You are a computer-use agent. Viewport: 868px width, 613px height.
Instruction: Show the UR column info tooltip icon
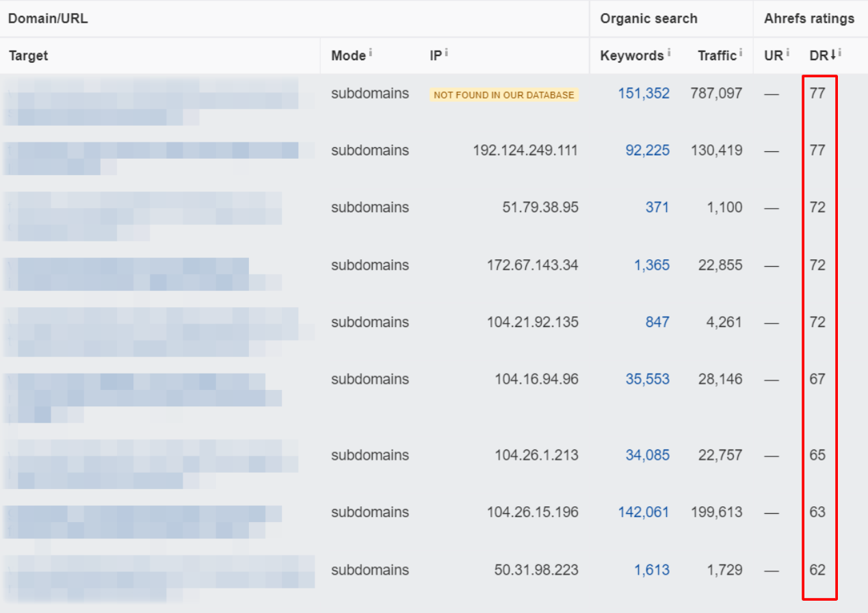coord(787,52)
